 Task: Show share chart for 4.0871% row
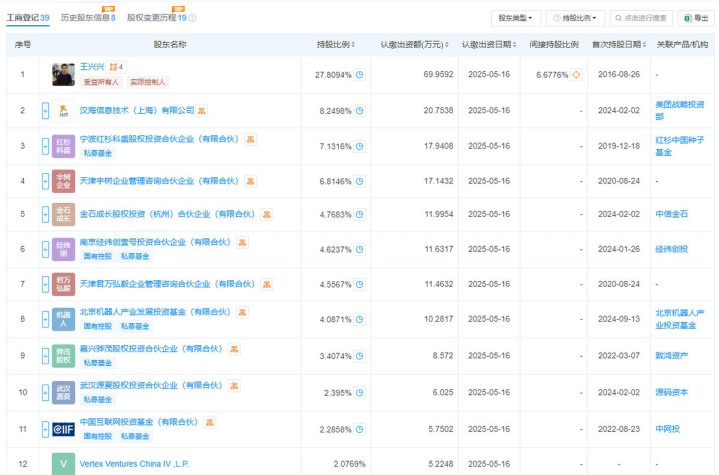(360, 319)
